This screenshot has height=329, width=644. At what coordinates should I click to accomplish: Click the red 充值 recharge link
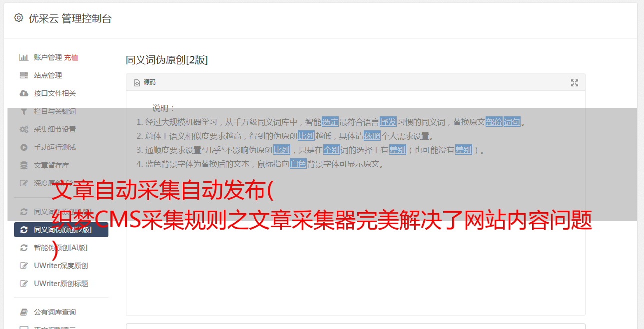pyautogui.click(x=71, y=57)
